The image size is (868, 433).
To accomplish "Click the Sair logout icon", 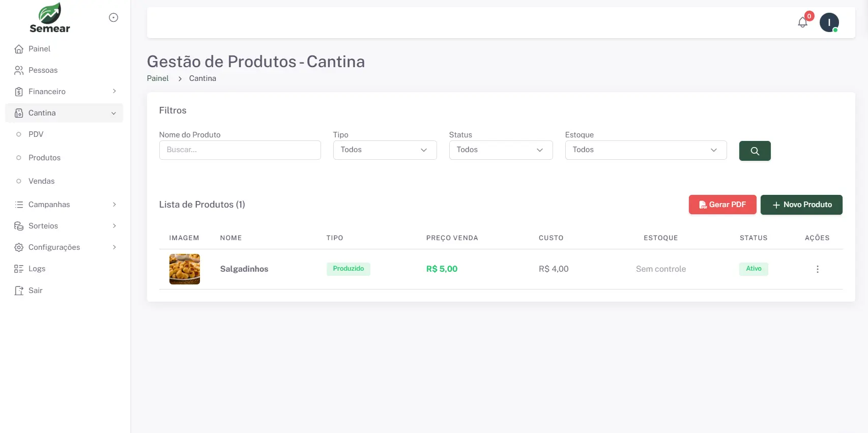I will pos(19,291).
